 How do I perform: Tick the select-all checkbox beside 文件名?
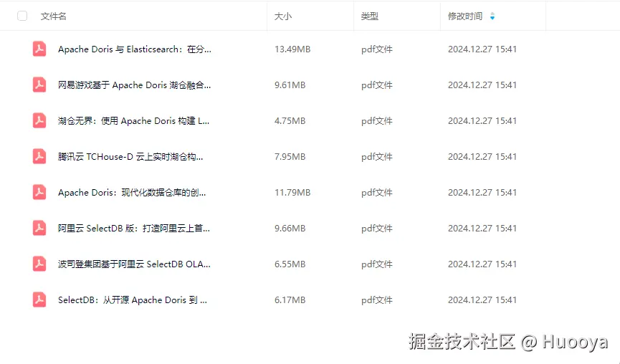click(22, 16)
